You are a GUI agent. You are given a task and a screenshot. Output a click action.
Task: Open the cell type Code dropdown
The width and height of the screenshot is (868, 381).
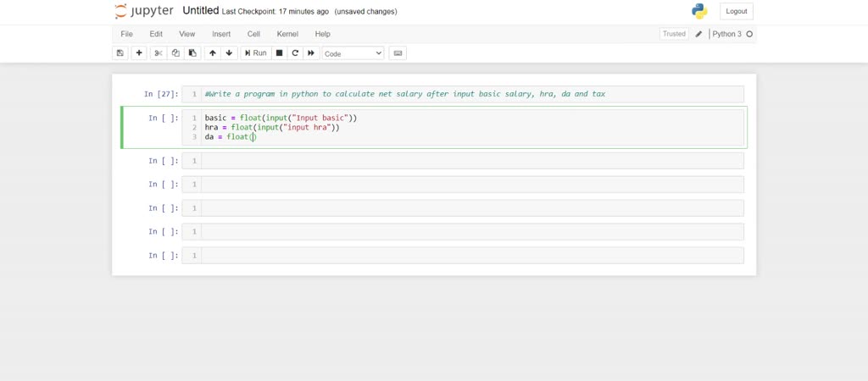[353, 53]
